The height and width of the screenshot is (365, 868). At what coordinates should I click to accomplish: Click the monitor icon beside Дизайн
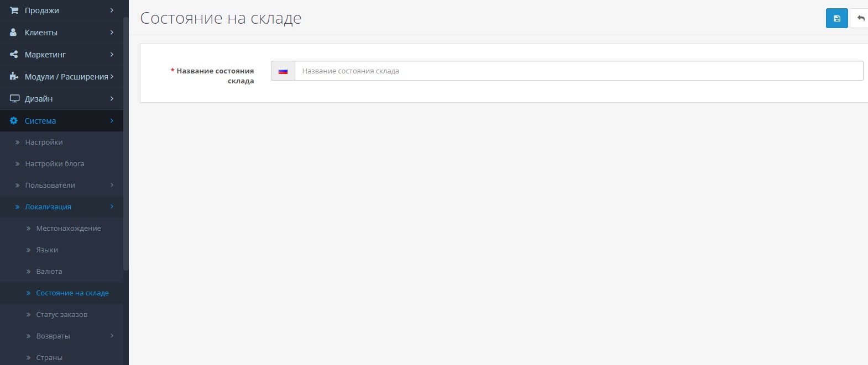point(14,99)
